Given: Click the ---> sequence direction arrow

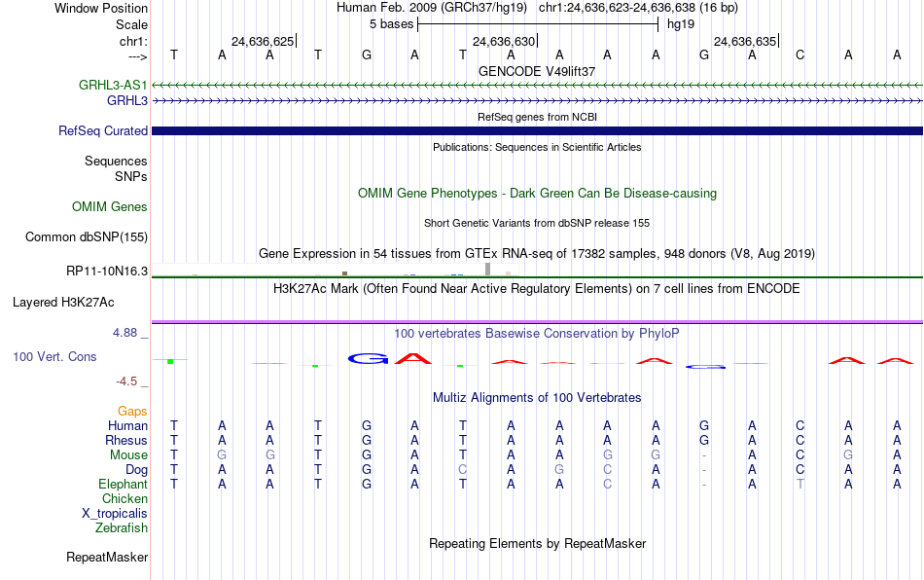Looking at the screenshot, I should 137,56.
